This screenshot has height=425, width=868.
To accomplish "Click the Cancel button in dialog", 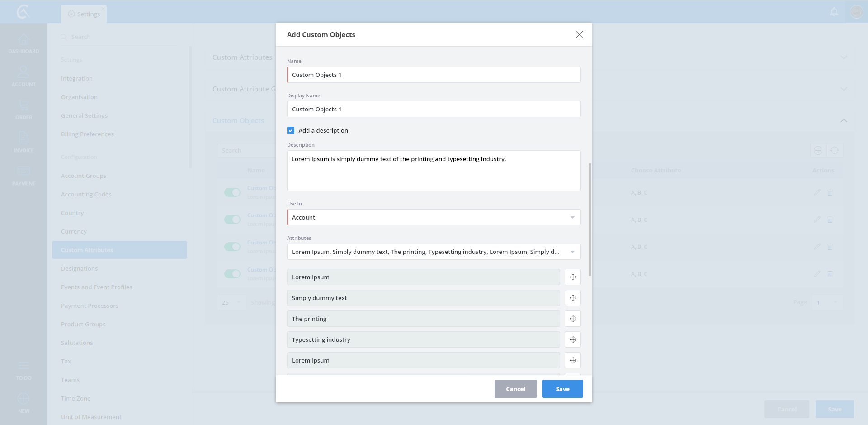I will point(515,389).
